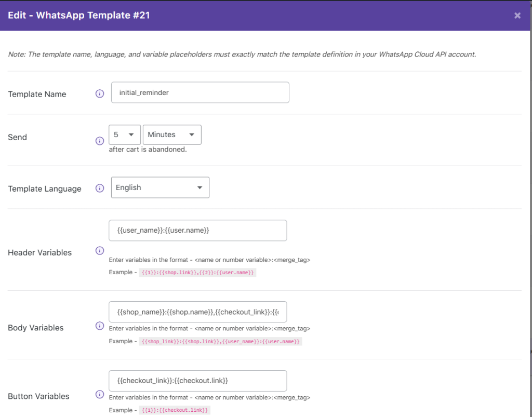The image size is (532, 417).
Task: Open the Template Language info tooltip icon
Action: (100, 189)
